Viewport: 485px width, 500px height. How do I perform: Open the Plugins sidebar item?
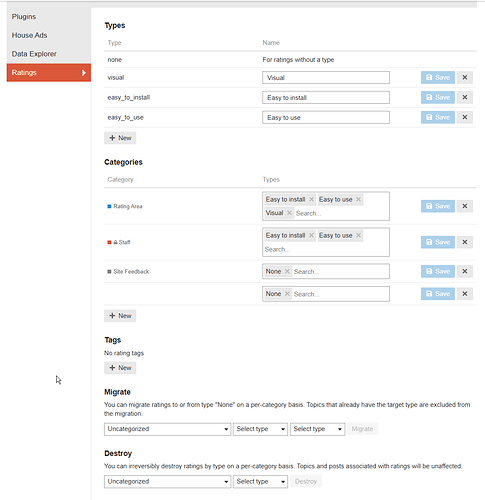(x=49, y=17)
